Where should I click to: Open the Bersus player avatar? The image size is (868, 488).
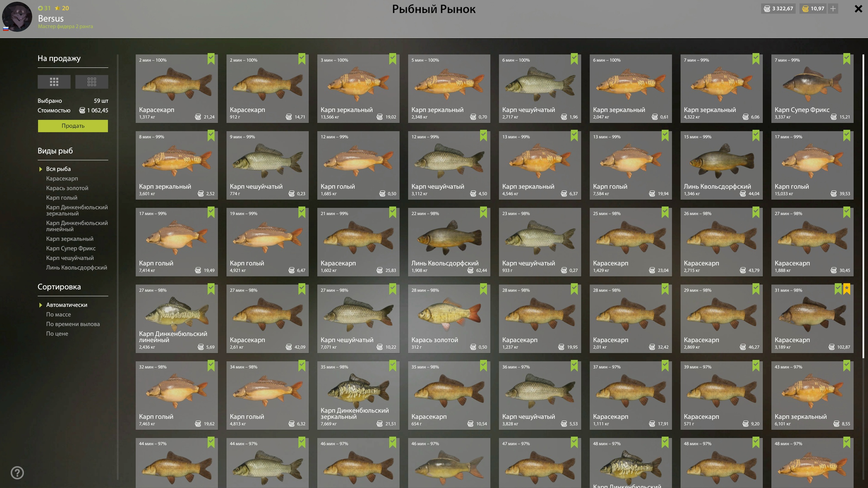pyautogui.click(x=17, y=17)
